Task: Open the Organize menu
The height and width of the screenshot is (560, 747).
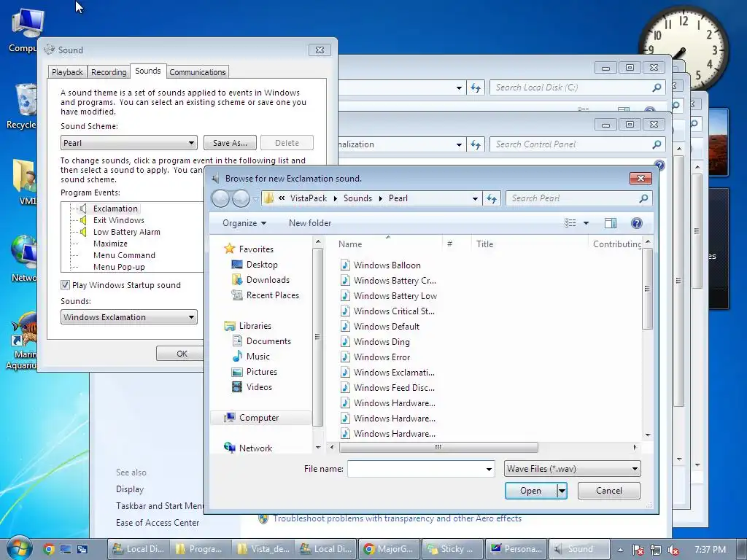Action: [244, 223]
